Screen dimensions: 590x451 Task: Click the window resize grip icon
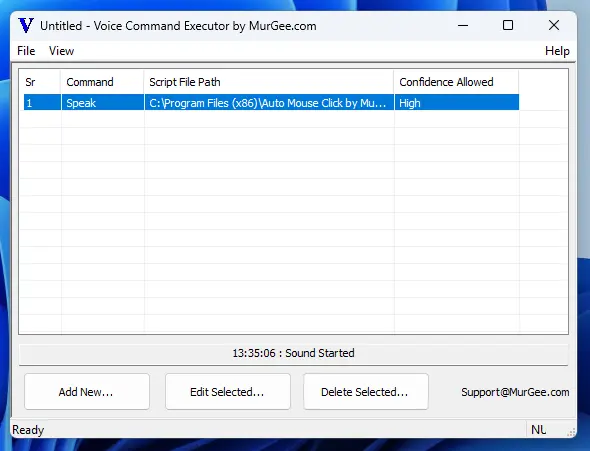[x=571, y=432]
